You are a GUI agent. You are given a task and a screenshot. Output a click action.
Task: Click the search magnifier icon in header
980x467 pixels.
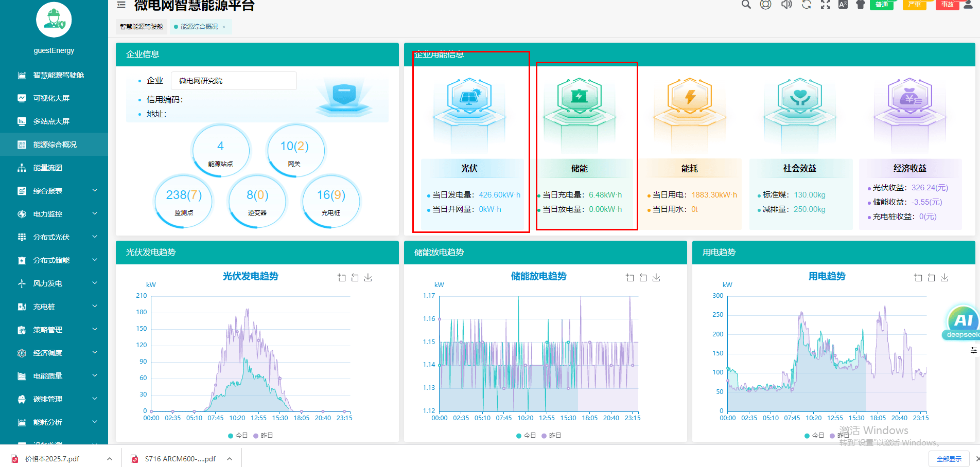[x=746, y=5]
